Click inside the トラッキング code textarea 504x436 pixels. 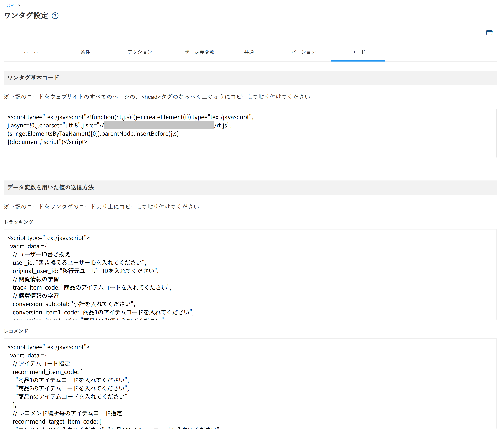click(x=250, y=275)
